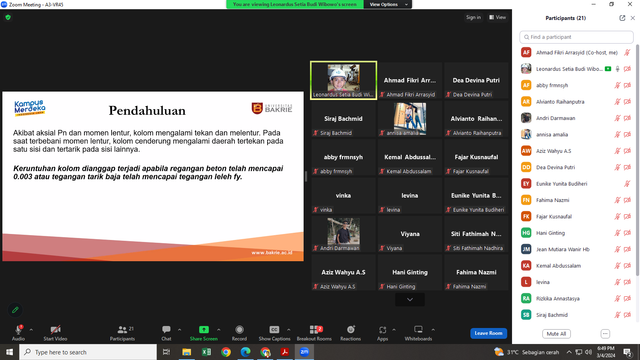Image resolution: width=640 pixels, height=360 pixels.
Task: Expand audio options arrow next to Audio
Action: (31, 330)
